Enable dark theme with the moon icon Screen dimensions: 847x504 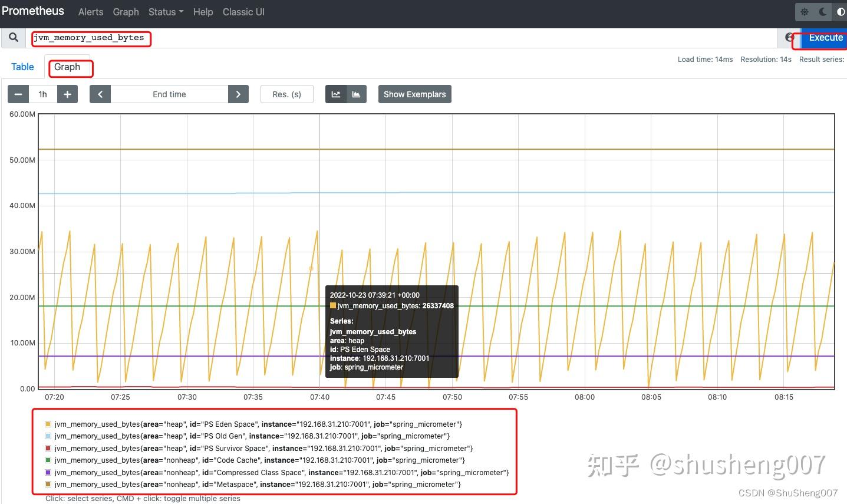[822, 11]
